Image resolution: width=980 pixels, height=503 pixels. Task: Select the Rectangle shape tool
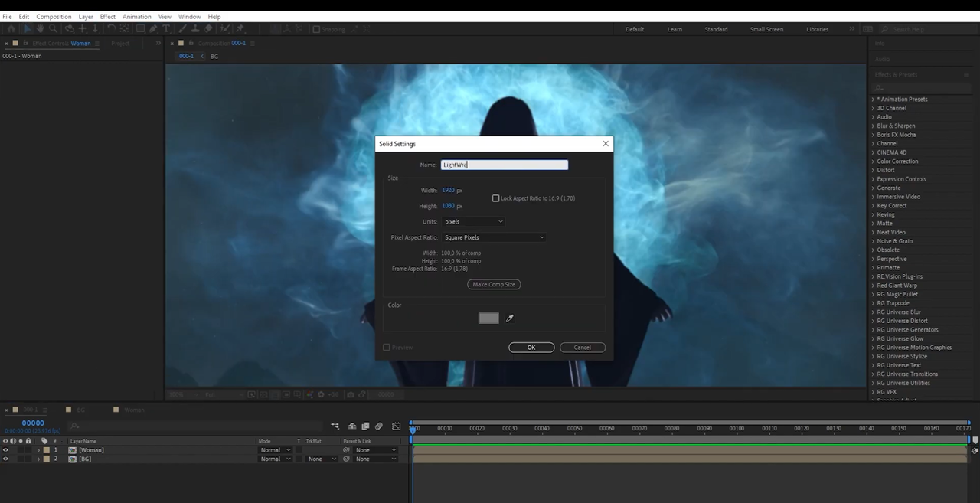[141, 29]
